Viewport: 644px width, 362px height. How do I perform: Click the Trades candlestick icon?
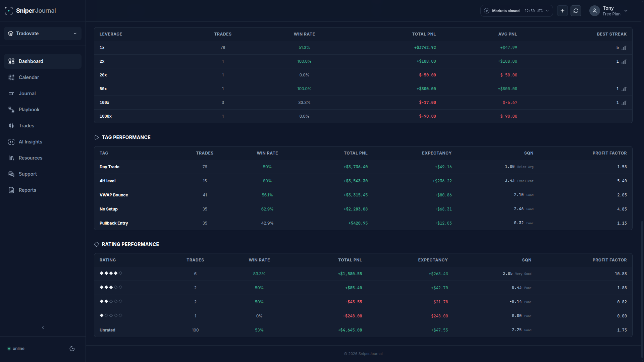tap(11, 126)
